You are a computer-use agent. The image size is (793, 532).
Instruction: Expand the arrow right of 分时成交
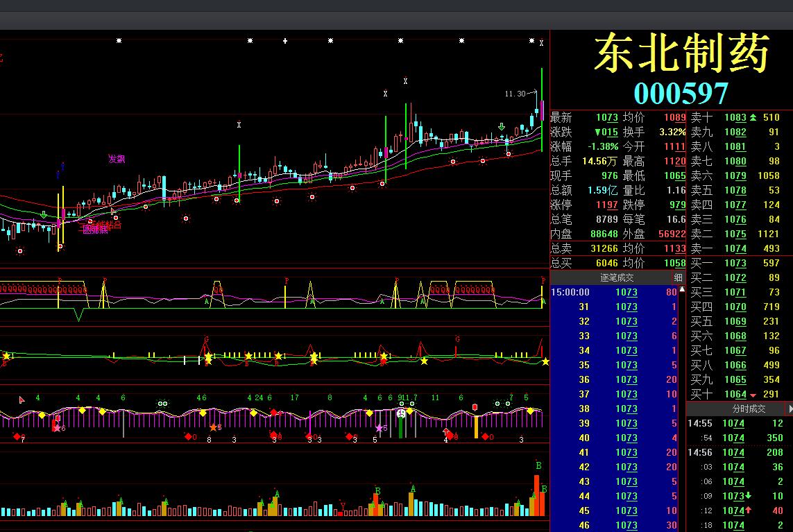(790, 409)
